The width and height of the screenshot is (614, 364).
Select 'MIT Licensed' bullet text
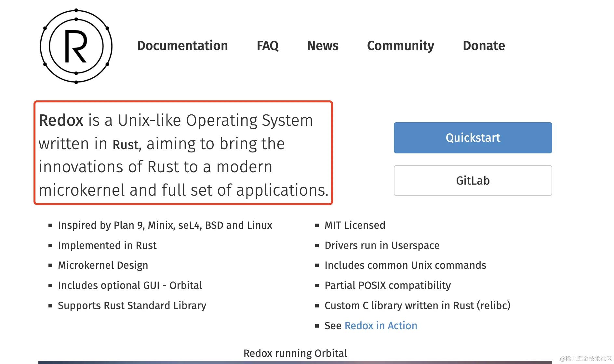pos(355,225)
